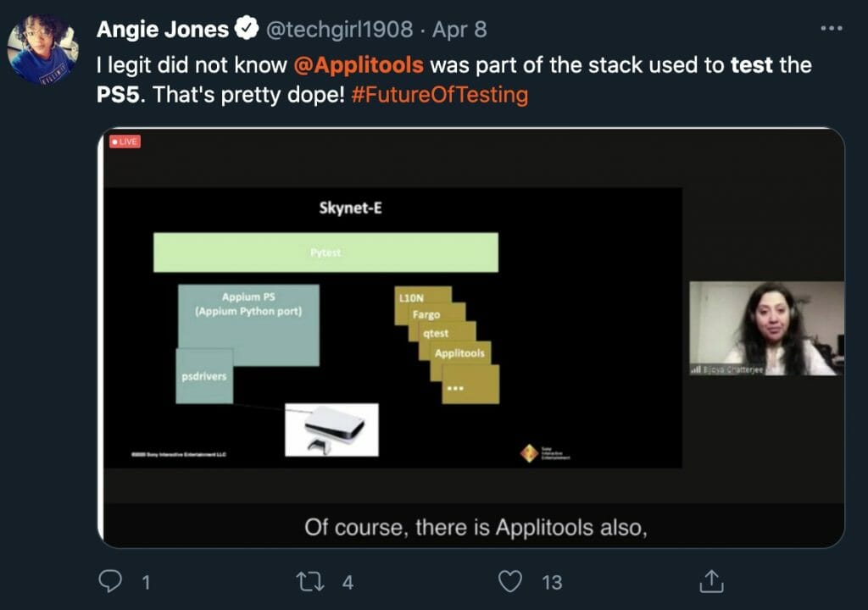Like the tweet with the heart icon
The width and height of the screenshot is (868, 610).
click(x=509, y=581)
